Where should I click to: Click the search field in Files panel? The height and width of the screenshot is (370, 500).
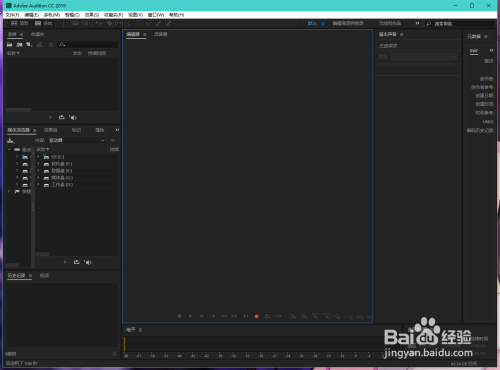[x=88, y=44]
